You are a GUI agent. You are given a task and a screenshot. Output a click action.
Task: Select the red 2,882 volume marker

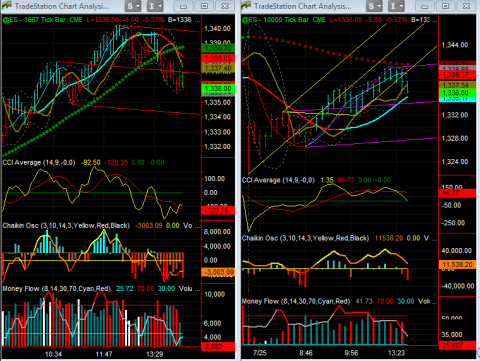[x=218, y=346]
